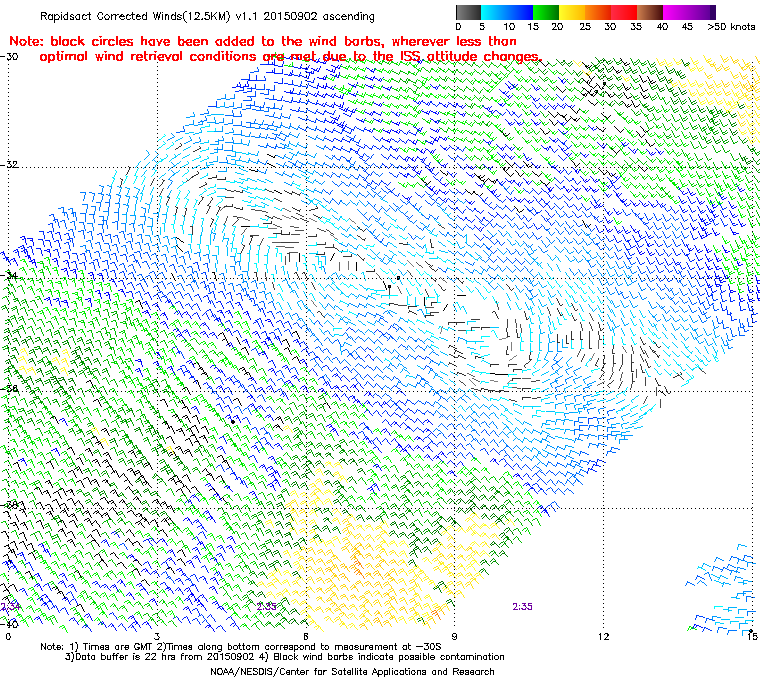Click the "-30" latitude axis label

(x=9, y=56)
